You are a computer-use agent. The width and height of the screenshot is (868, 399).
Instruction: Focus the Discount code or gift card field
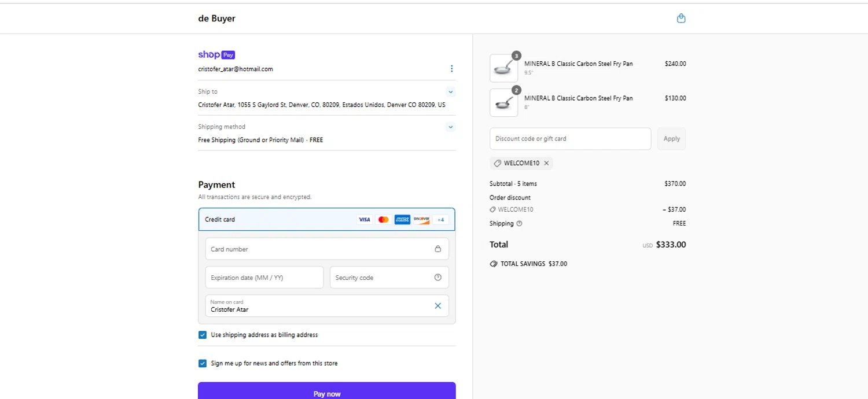point(570,139)
